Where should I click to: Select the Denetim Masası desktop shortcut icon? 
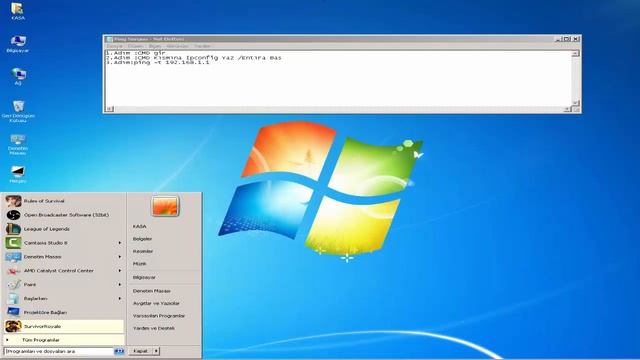point(18,145)
